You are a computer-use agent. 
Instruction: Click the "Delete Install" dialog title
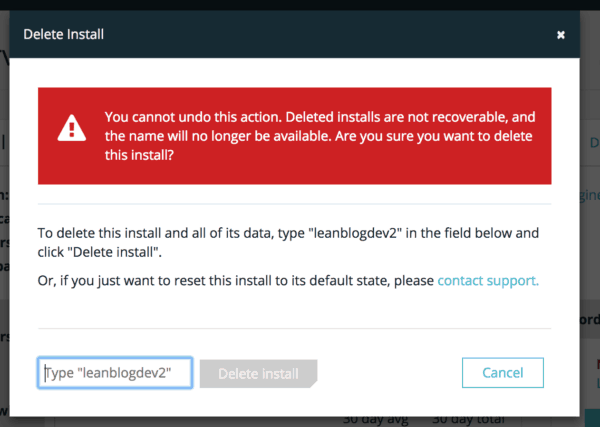64,35
